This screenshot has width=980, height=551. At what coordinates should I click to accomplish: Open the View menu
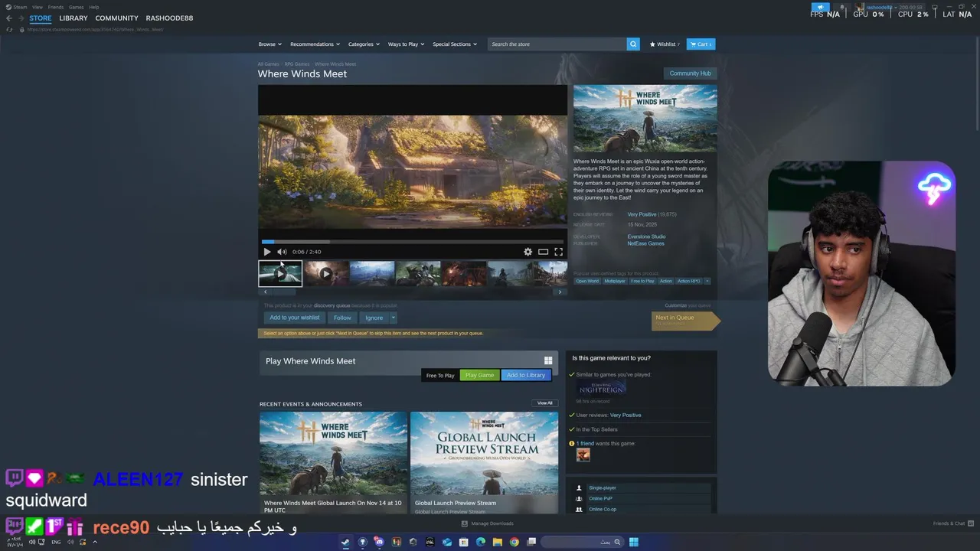pos(38,7)
